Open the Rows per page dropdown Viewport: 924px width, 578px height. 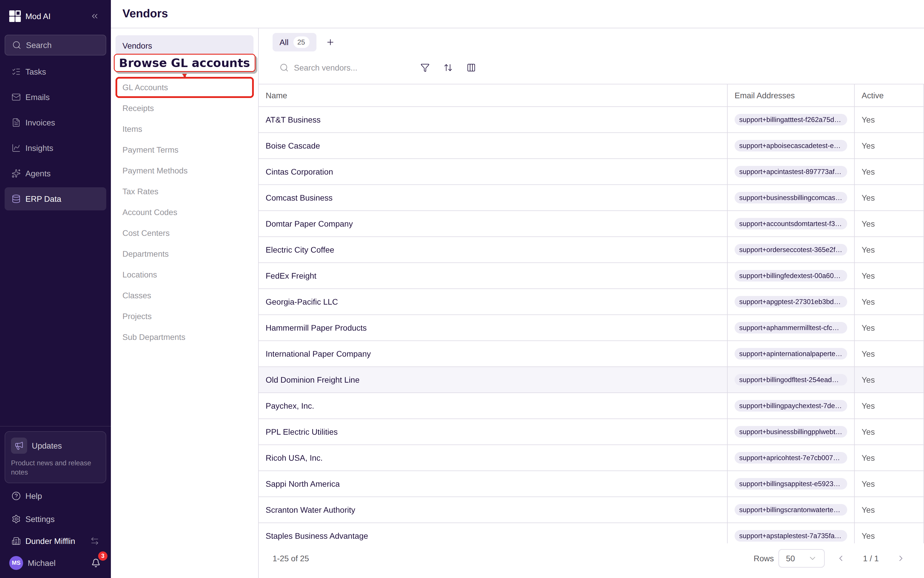(801, 559)
